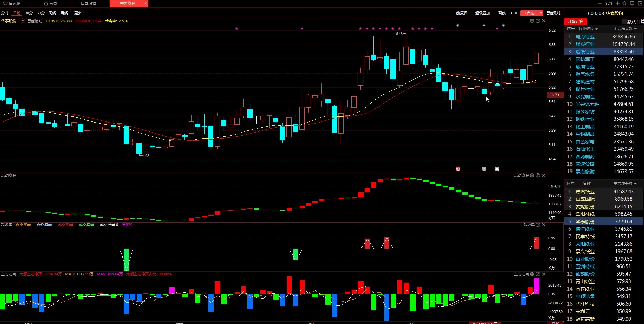Close the 主力动向 indicator panel

coord(544,274)
